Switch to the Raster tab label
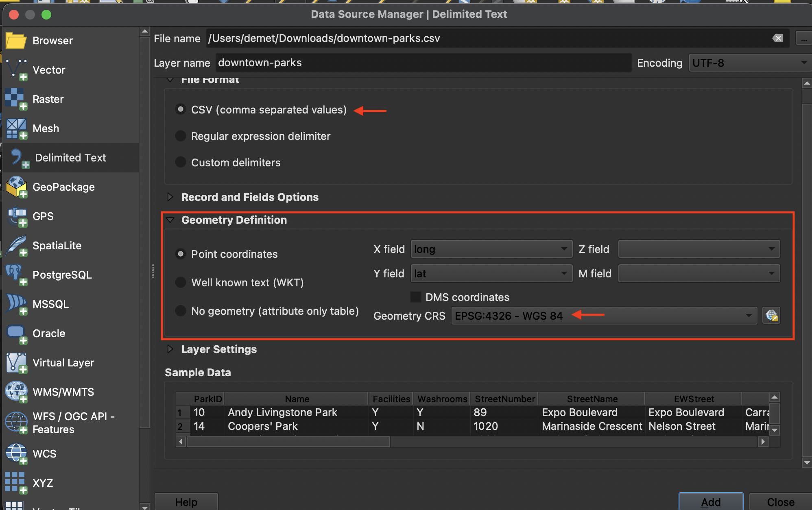This screenshot has width=812, height=510. coord(48,99)
